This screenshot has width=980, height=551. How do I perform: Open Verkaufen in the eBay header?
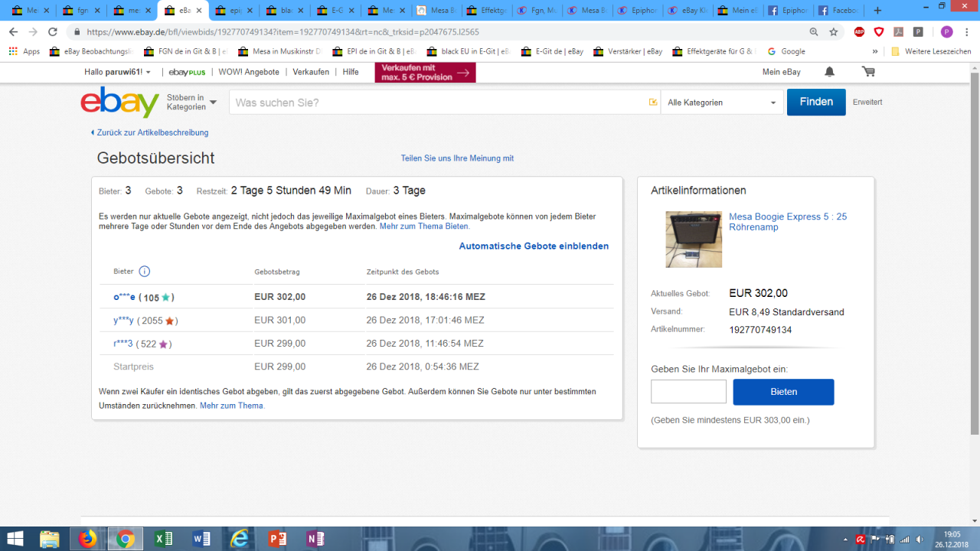tap(311, 72)
